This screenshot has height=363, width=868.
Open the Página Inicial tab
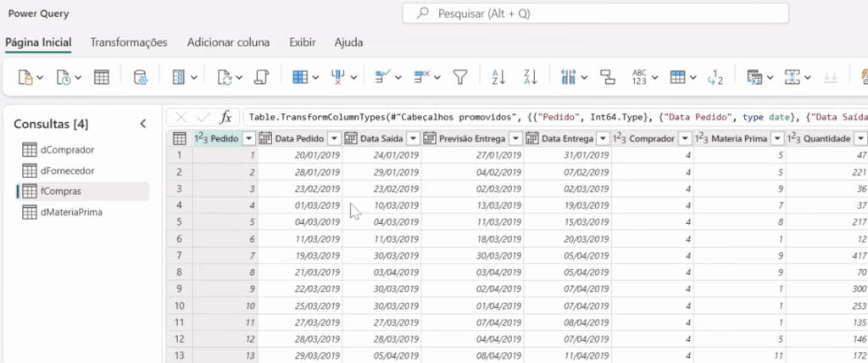point(38,42)
